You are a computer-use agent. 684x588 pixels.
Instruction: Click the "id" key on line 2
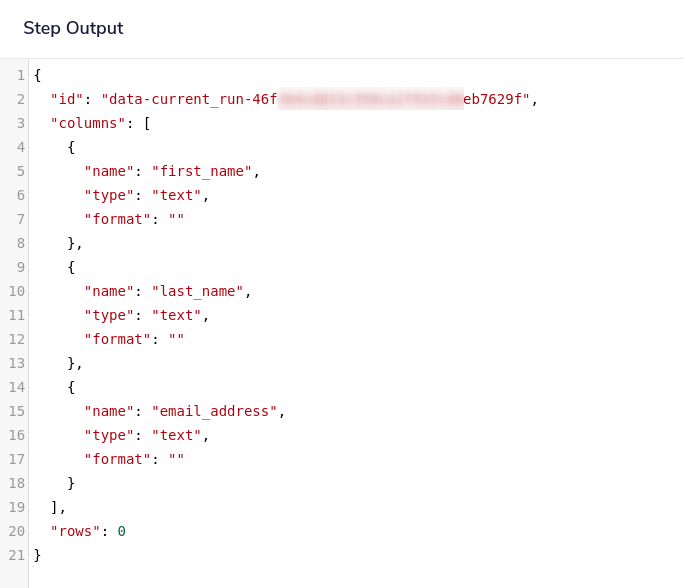67,99
